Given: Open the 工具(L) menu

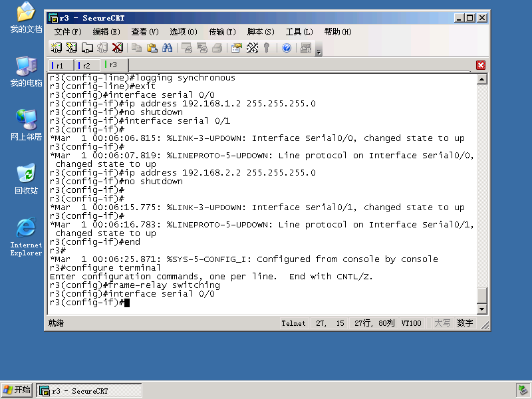Looking at the screenshot, I should [299, 32].
